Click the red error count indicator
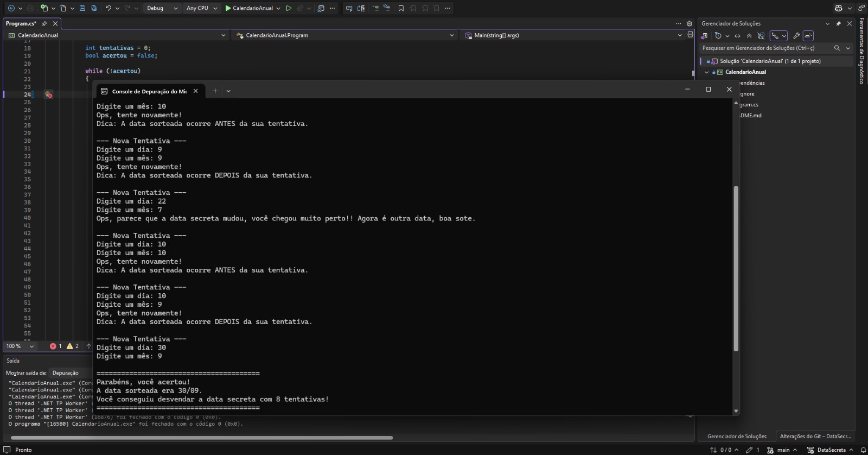Viewport: 868px width, 455px height. pyautogui.click(x=56, y=346)
